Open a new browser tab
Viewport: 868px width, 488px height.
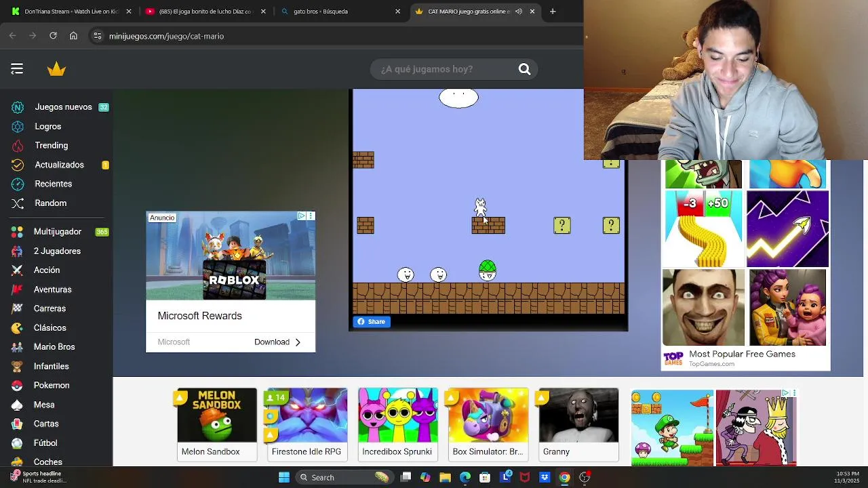coord(553,12)
